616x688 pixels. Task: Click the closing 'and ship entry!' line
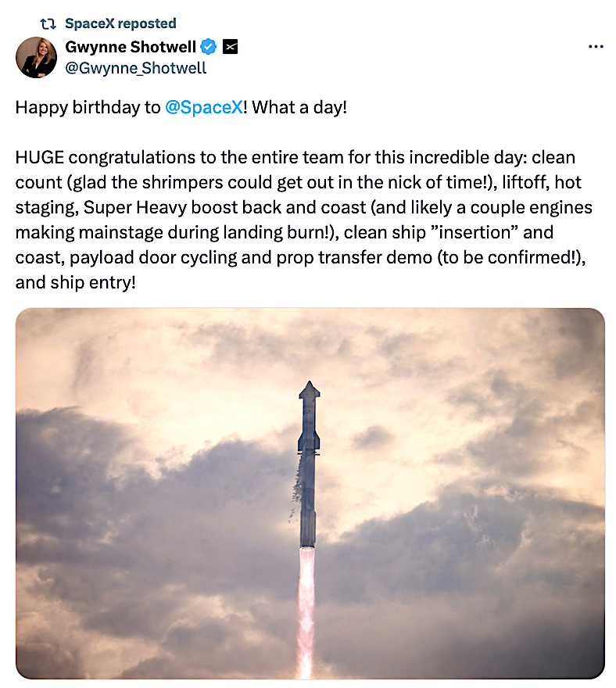(75, 281)
